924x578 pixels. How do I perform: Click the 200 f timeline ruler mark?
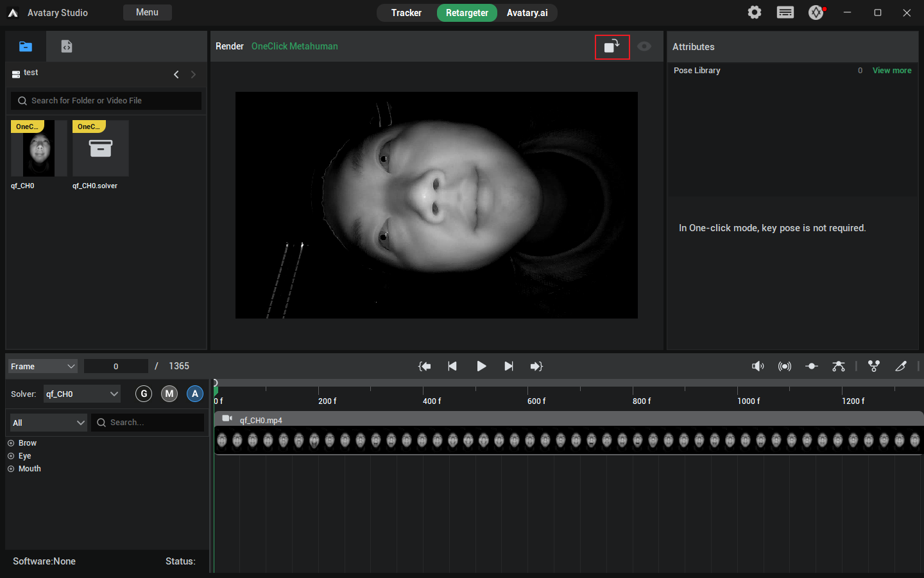[327, 401]
